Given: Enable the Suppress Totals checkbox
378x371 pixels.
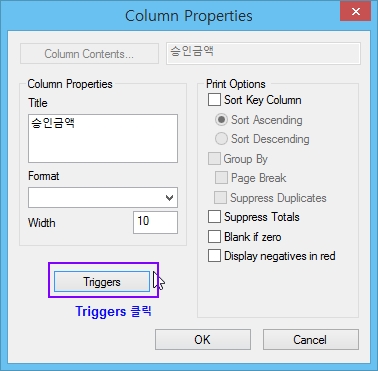Looking at the screenshot, I should 214,217.
